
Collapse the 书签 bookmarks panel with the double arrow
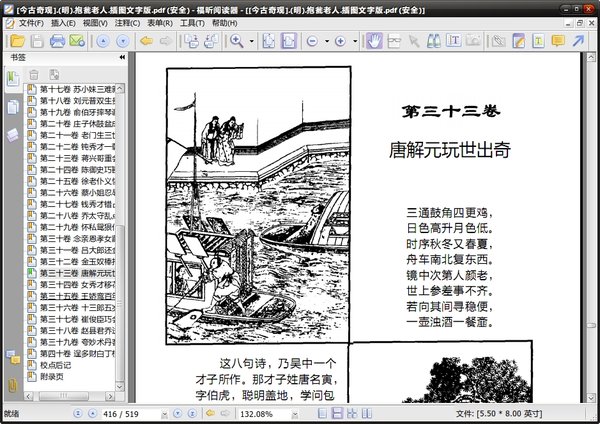pyautogui.click(x=122, y=57)
